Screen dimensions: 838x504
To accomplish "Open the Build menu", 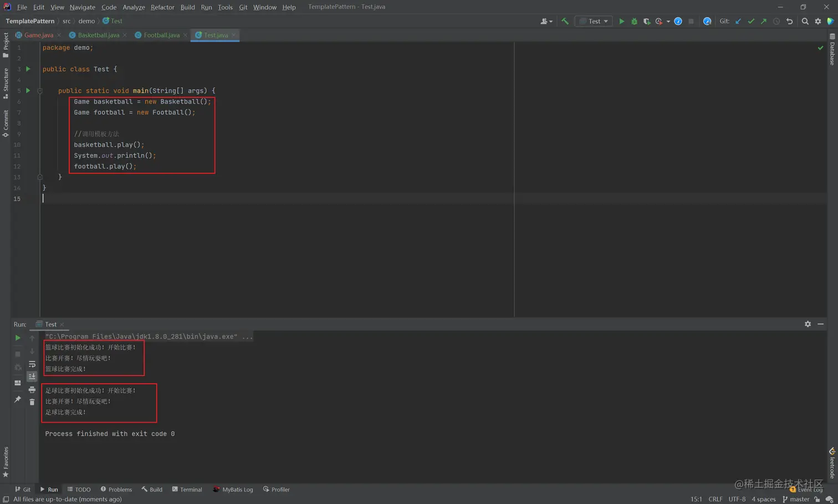I will click(x=187, y=7).
